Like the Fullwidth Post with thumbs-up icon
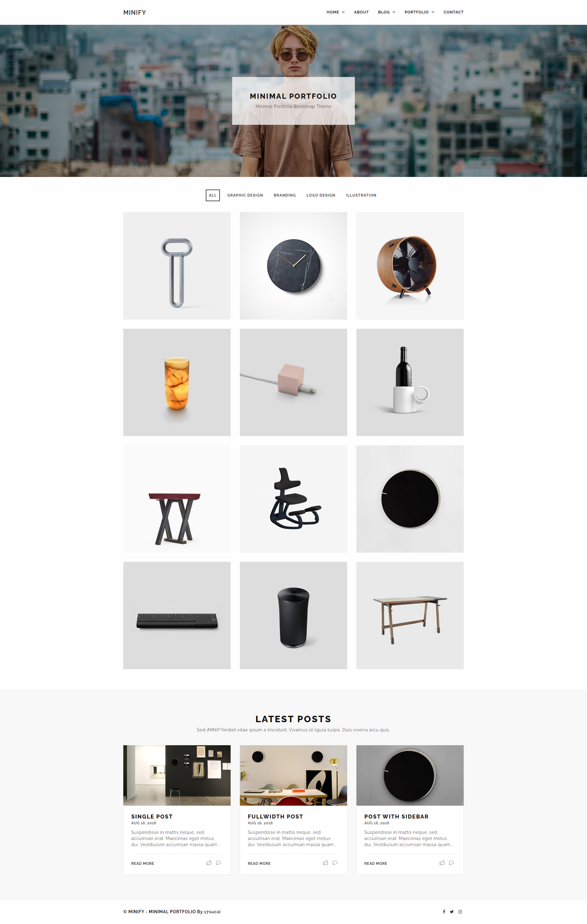This screenshot has height=924, width=587. click(x=325, y=863)
